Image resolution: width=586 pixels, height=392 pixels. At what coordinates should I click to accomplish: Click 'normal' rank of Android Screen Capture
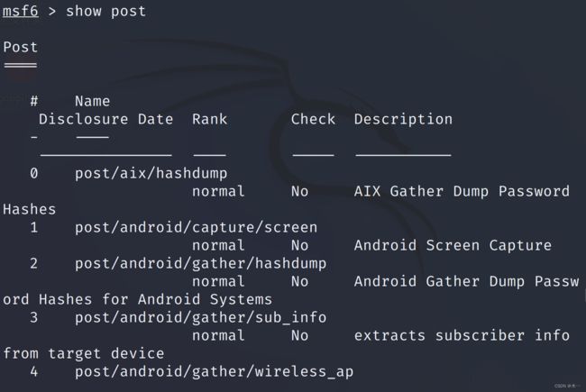click(218, 245)
